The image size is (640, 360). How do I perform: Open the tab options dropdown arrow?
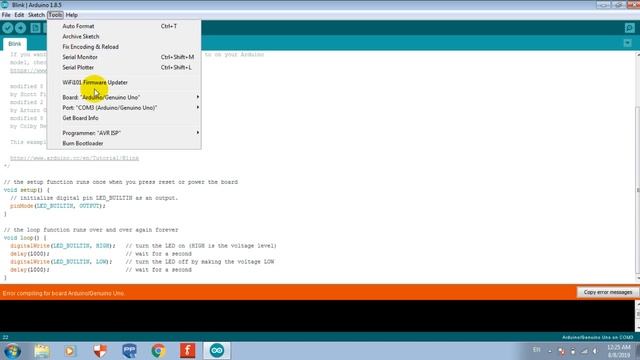pyautogui.click(x=627, y=43)
